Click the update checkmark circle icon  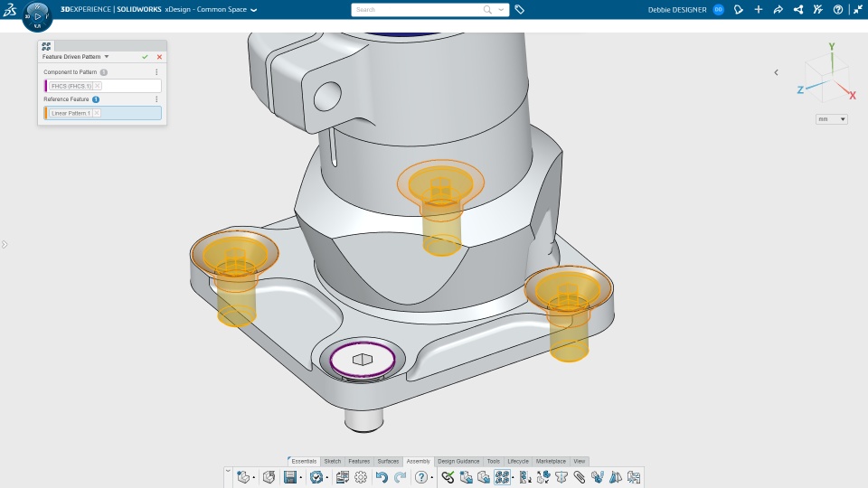[316, 477]
